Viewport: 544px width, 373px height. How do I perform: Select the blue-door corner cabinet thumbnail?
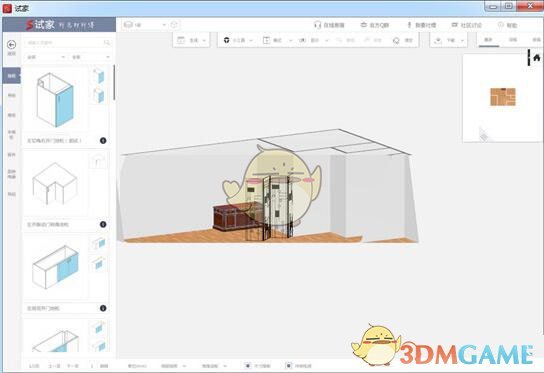[x=56, y=99]
